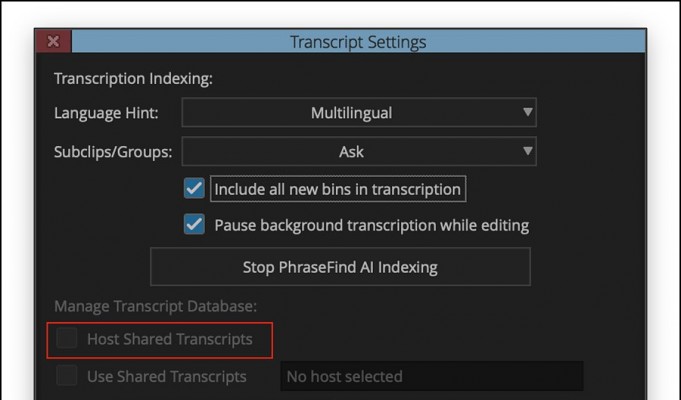The image size is (681, 400).
Task: Click the 'No host selected' field
Action: [x=430, y=377]
